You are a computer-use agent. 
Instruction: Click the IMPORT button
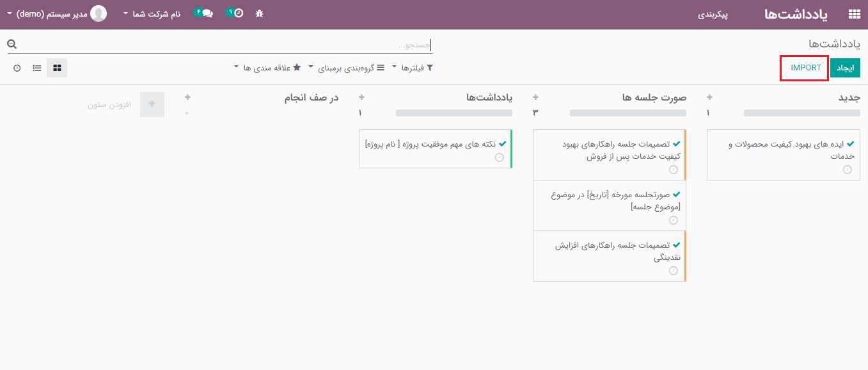pyautogui.click(x=805, y=68)
